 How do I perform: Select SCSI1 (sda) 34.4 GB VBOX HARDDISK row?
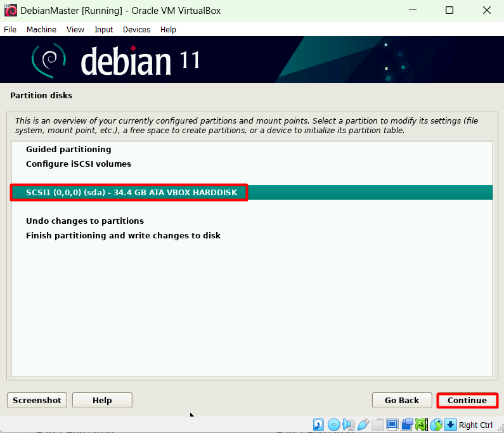(252, 192)
